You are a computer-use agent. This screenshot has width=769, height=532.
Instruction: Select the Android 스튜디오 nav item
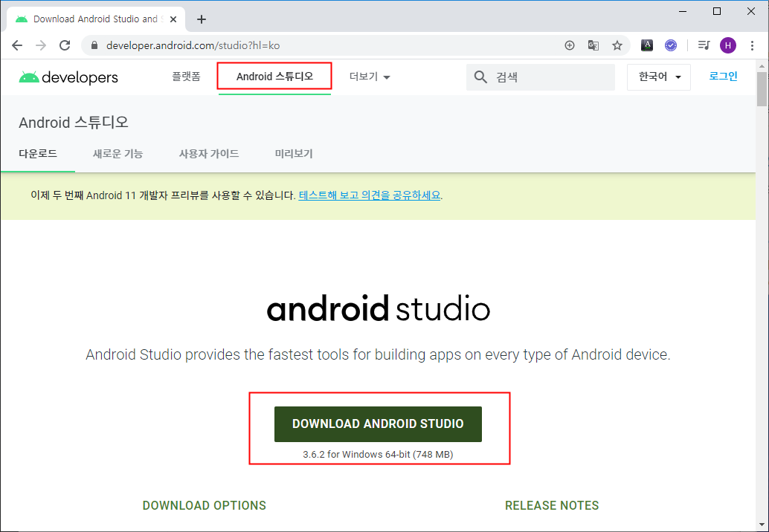pyautogui.click(x=274, y=77)
